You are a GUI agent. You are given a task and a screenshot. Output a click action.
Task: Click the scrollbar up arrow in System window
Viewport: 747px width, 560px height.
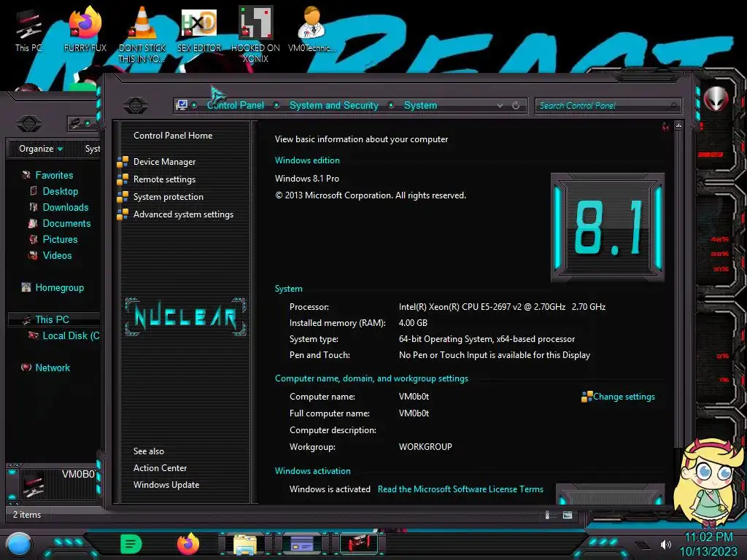679,125
